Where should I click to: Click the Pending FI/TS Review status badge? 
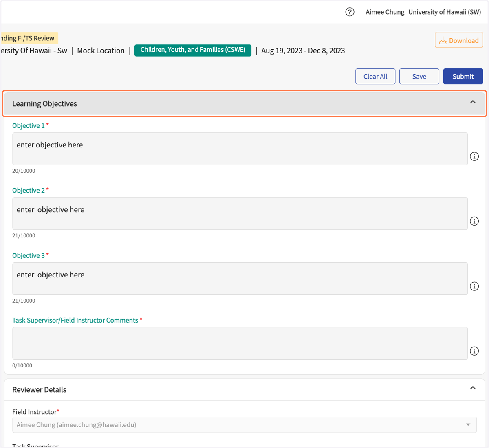pos(29,38)
